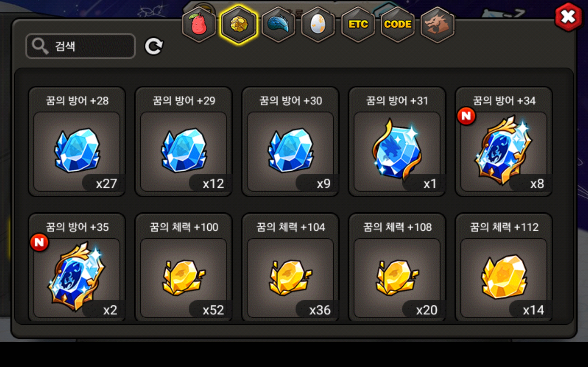588x367 pixels.
Task: Open the 꿈의 방어 +35 gem
Action: tap(77, 267)
